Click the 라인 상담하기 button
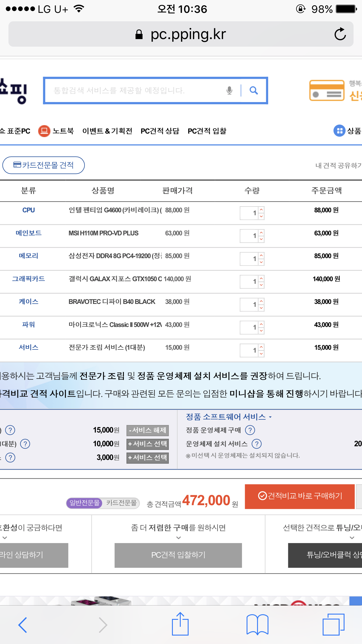The height and width of the screenshot is (644, 362). click(x=34, y=555)
